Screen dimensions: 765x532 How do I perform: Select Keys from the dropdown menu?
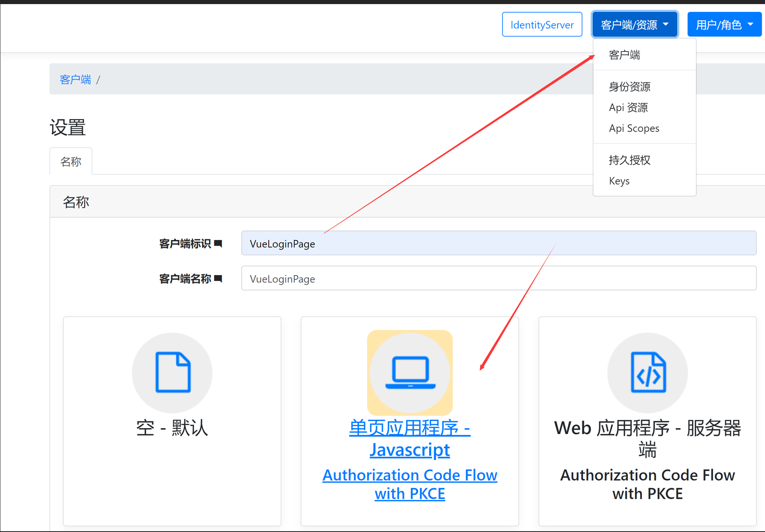pyautogui.click(x=619, y=181)
